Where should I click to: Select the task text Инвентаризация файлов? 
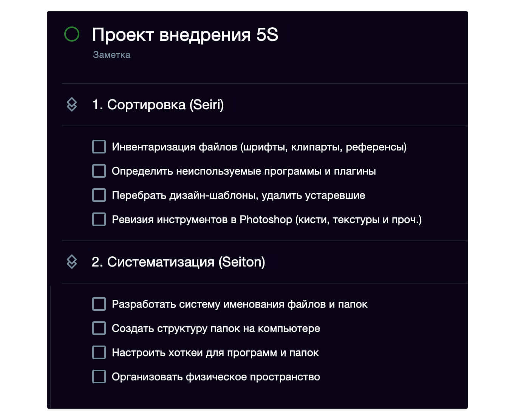click(x=259, y=147)
